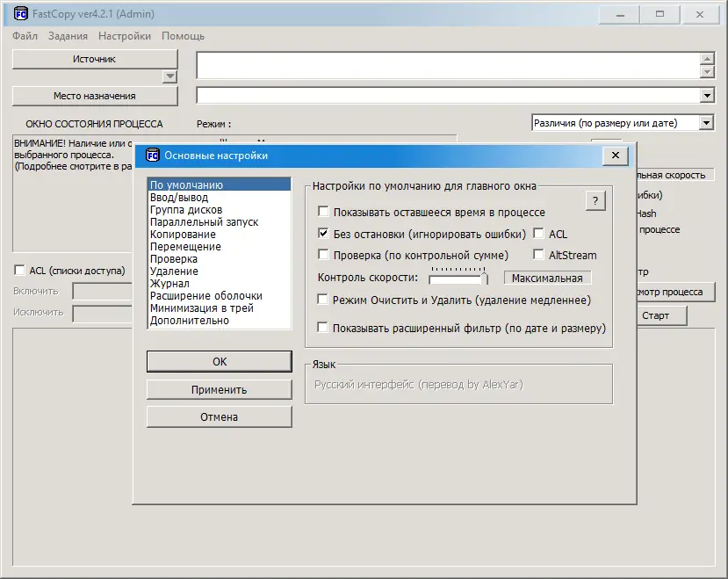Click the Контроль скорости slider
728x579 pixels.
tap(458, 277)
